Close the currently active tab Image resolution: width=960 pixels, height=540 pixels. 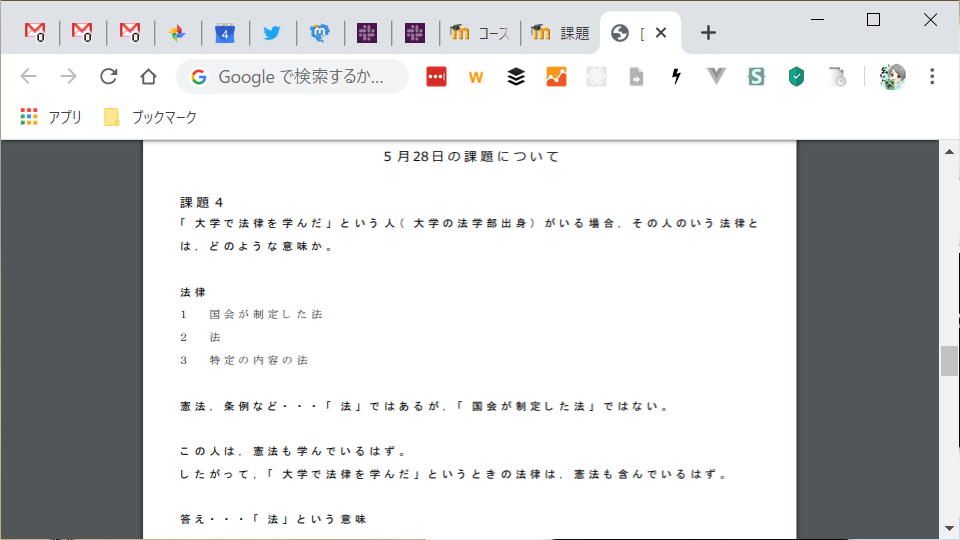[660, 33]
